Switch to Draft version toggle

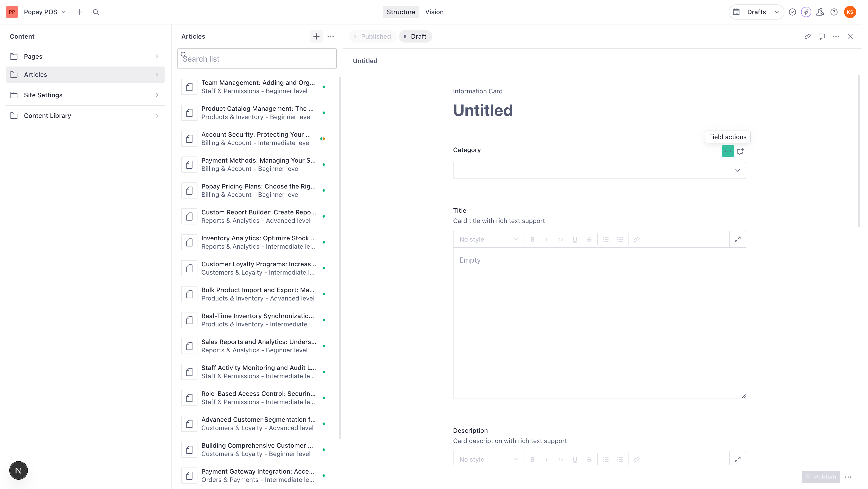(415, 36)
